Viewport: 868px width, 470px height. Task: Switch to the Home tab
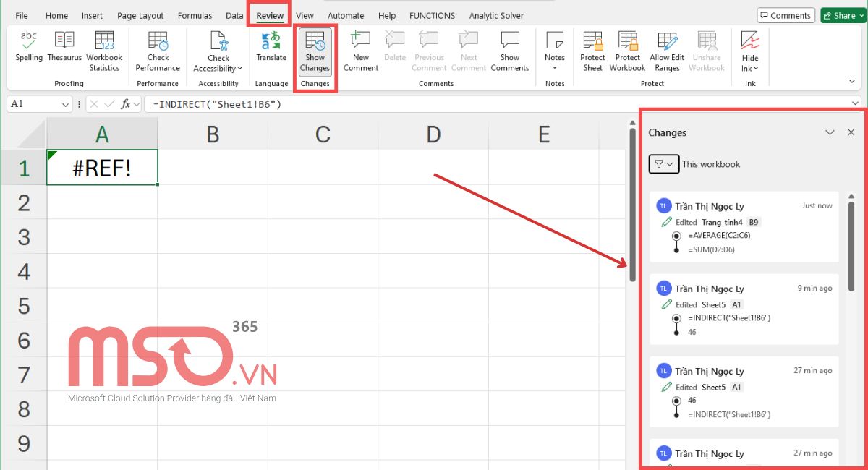click(x=56, y=15)
